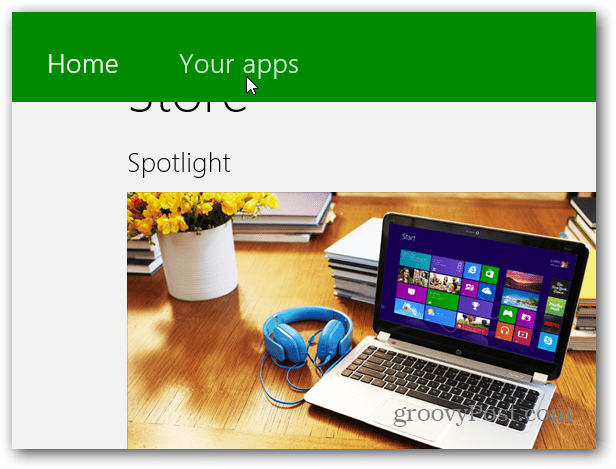
Task: Click the partially hidden Store title
Action: [188, 107]
